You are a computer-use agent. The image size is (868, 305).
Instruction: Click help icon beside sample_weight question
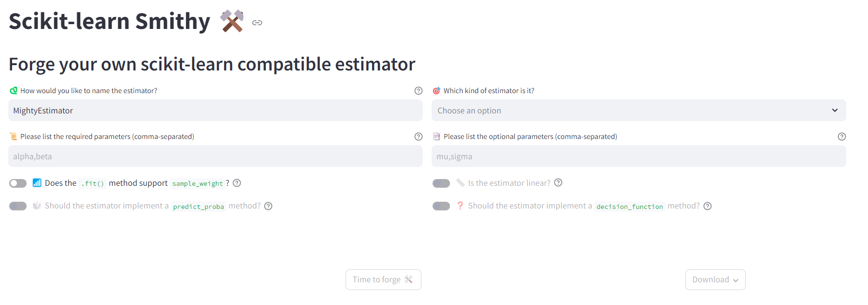pos(237,183)
